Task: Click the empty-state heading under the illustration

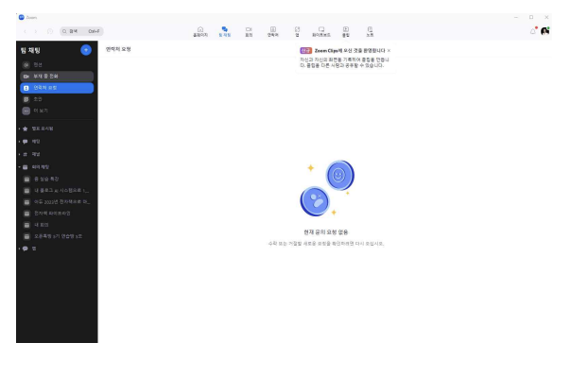Action: point(326,232)
